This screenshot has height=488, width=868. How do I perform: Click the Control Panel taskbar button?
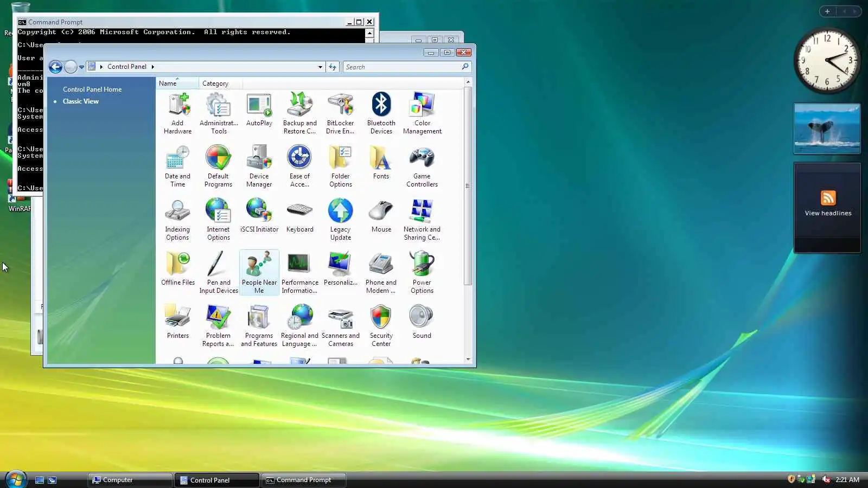coord(217,480)
